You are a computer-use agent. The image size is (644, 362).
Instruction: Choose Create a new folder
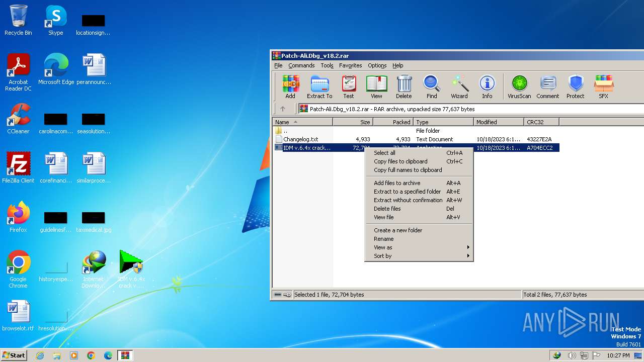pos(419,230)
